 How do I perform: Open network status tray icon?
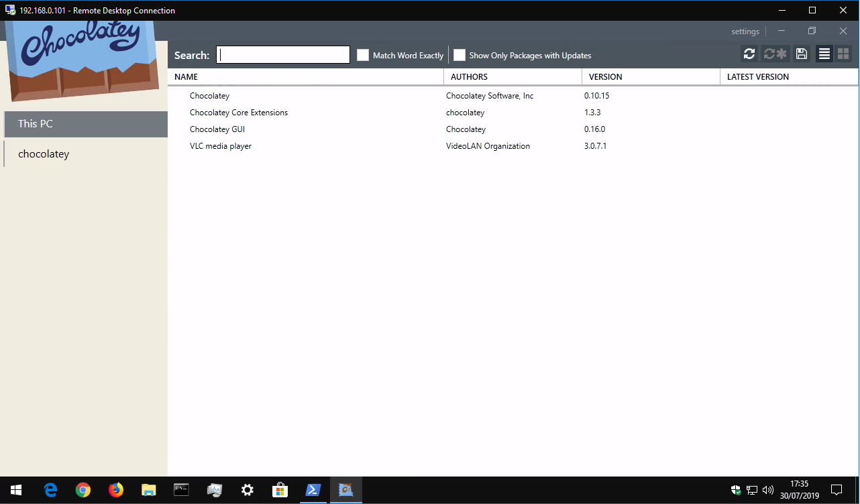pyautogui.click(x=752, y=490)
